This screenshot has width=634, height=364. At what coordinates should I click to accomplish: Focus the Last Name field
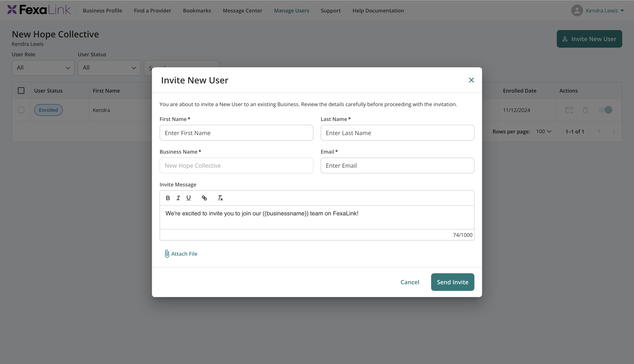tap(397, 133)
